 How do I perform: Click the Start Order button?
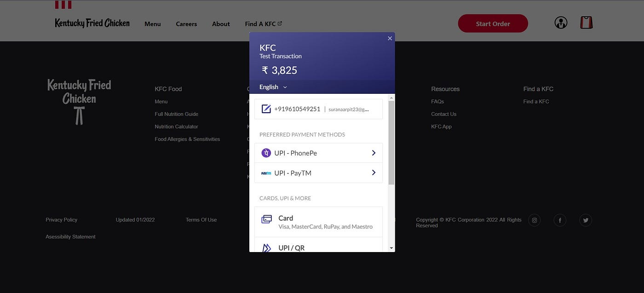(x=493, y=23)
